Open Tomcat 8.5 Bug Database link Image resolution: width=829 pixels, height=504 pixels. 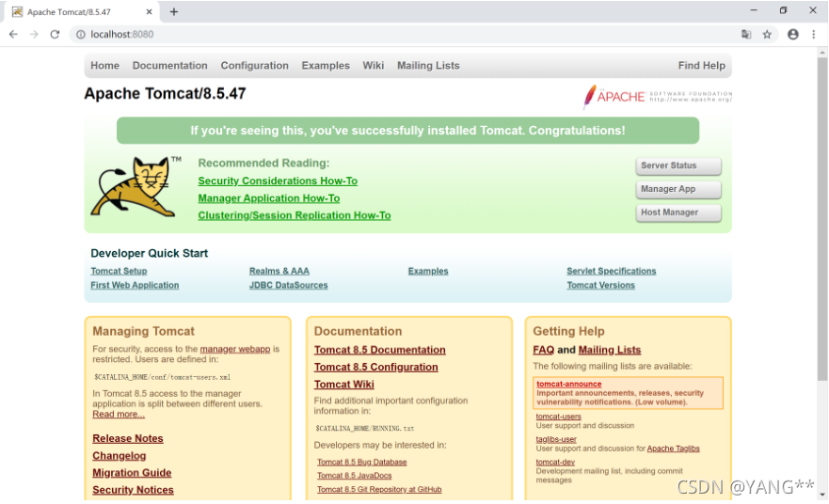[361, 463]
